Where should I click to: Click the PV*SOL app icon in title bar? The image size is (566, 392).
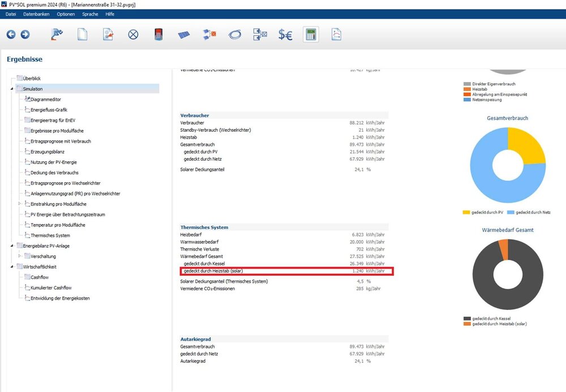pos(4,5)
